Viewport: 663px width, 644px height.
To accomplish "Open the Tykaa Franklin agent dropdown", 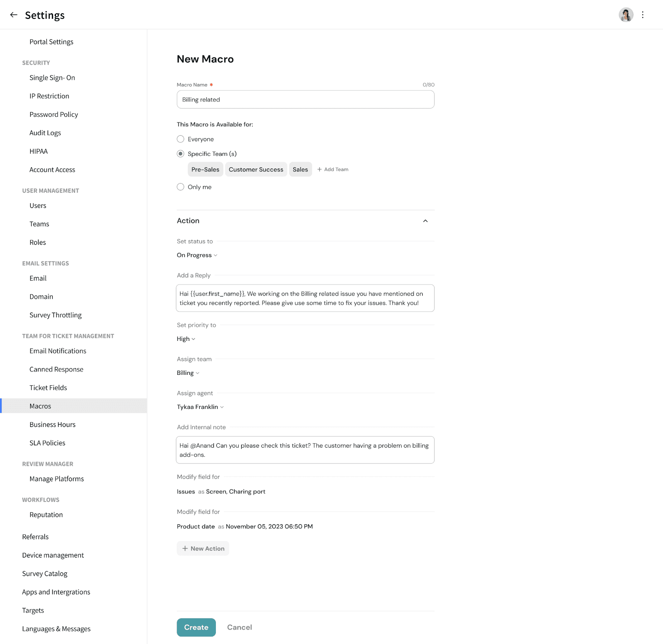I will point(200,407).
